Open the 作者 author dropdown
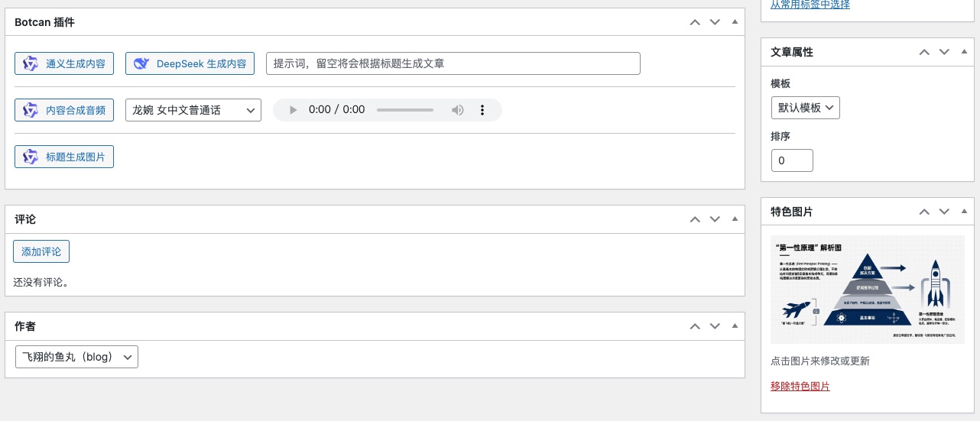 coord(76,357)
